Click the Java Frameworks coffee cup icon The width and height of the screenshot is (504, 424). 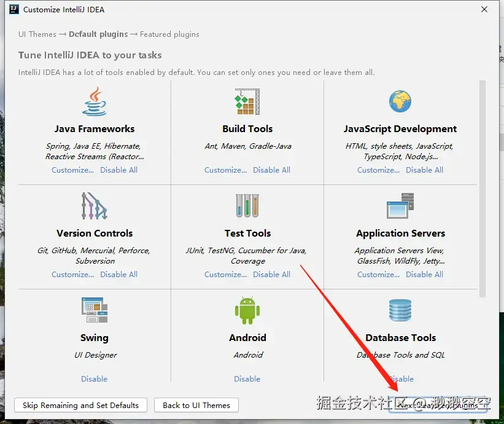pyautogui.click(x=94, y=101)
